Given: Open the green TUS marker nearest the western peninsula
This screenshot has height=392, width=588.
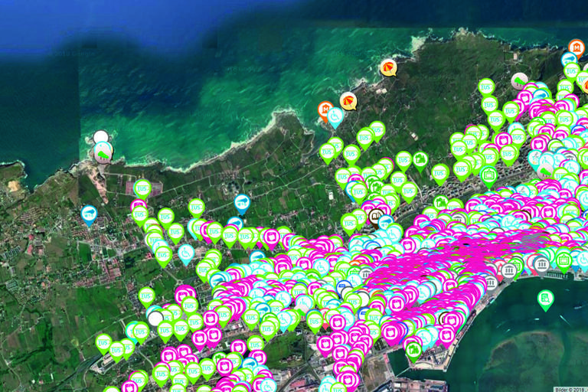Looking at the screenshot, I should pos(142,188).
